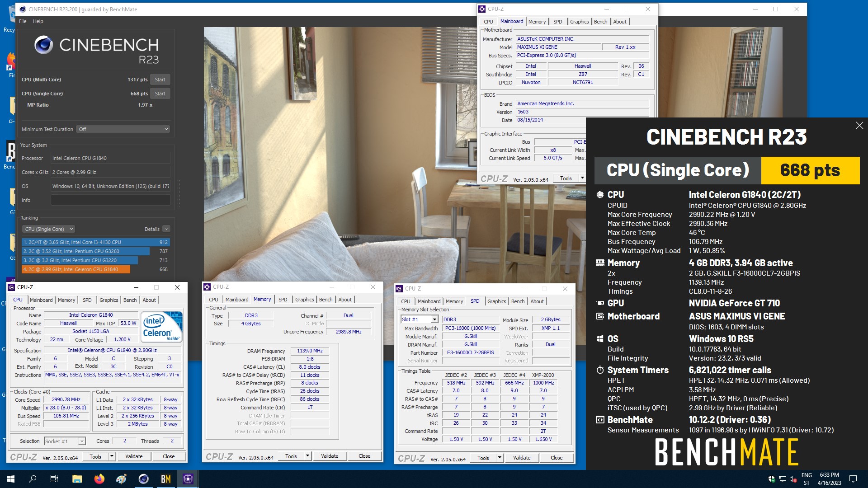This screenshot has width=868, height=488.
Task: Click Core Speed value 2990.78 MHz
Action: point(66,400)
